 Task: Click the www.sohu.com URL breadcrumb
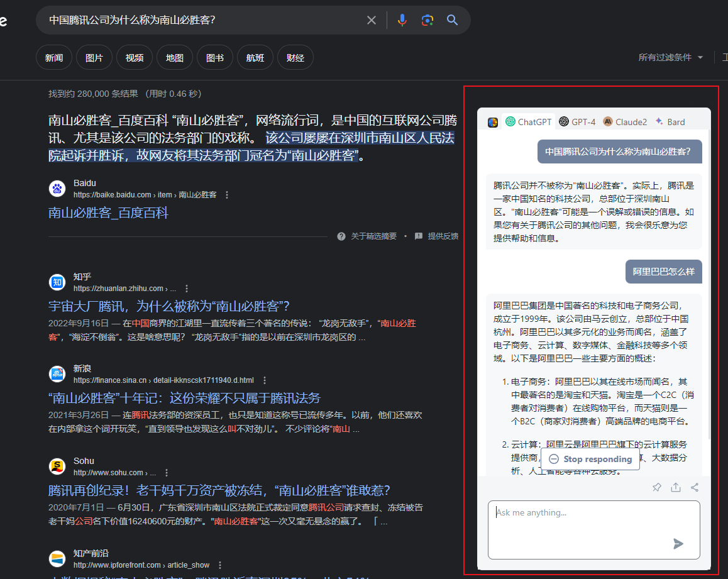click(x=114, y=473)
